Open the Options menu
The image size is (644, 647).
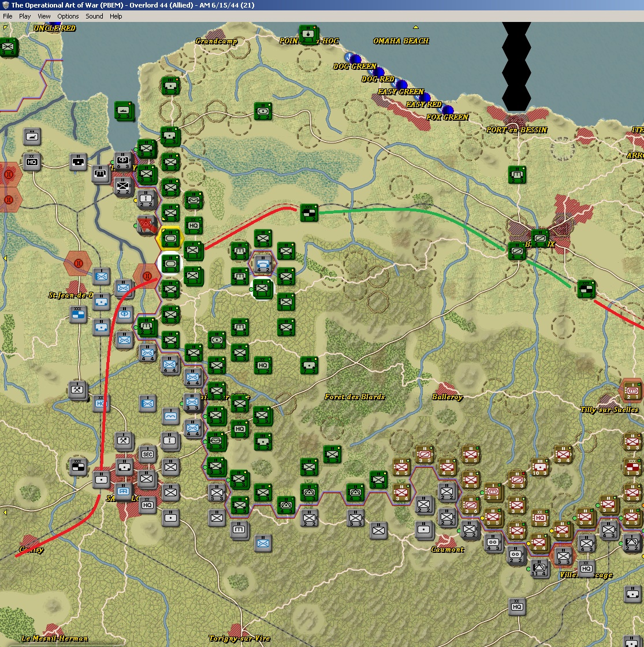coord(68,16)
